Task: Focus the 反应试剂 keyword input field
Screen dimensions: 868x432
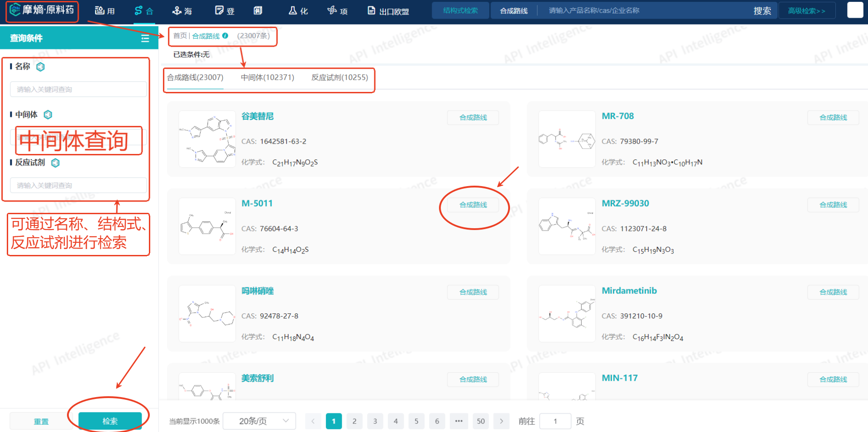Action: [x=78, y=185]
